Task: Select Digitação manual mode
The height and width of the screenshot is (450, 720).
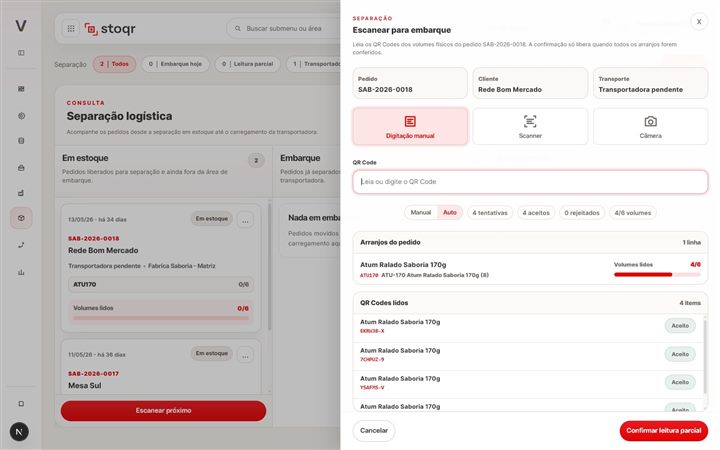Action: [410, 126]
